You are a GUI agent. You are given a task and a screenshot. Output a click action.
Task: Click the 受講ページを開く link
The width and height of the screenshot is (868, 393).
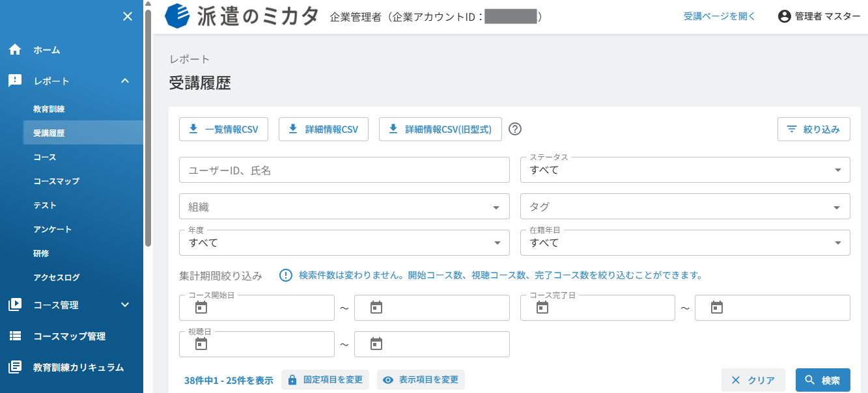point(720,16)
